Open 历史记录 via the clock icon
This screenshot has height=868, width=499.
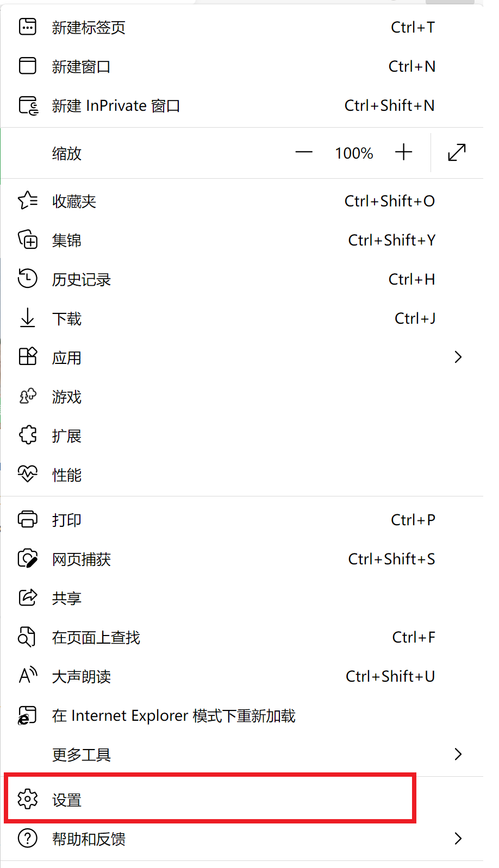click(27, 279)
